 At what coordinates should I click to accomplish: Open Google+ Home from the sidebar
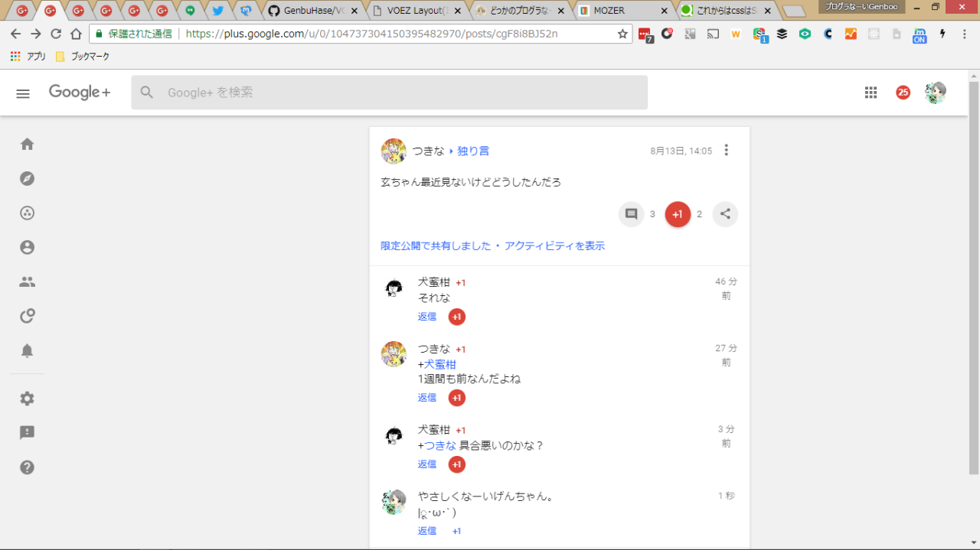pos(28,145)
